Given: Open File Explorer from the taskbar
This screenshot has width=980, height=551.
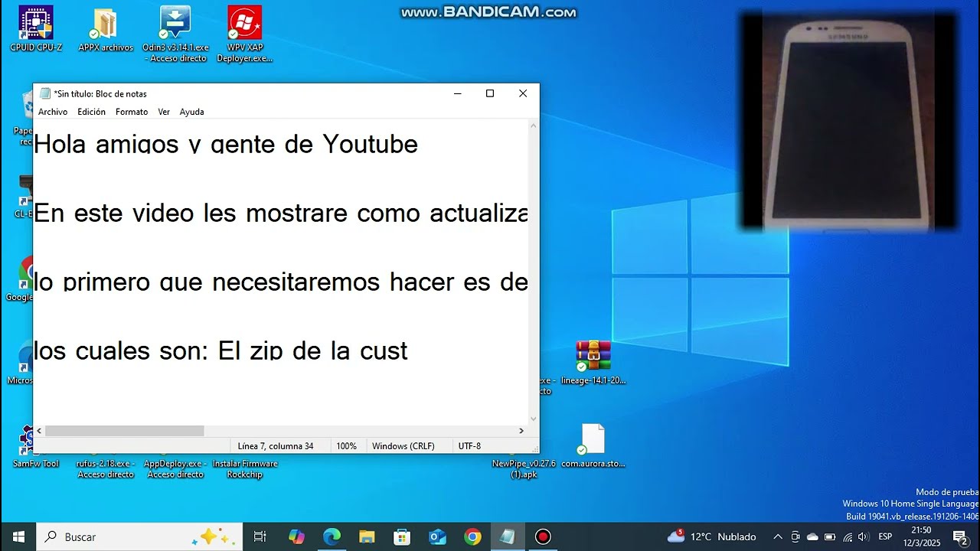Looking at the screenshot, I should [367, 536].
